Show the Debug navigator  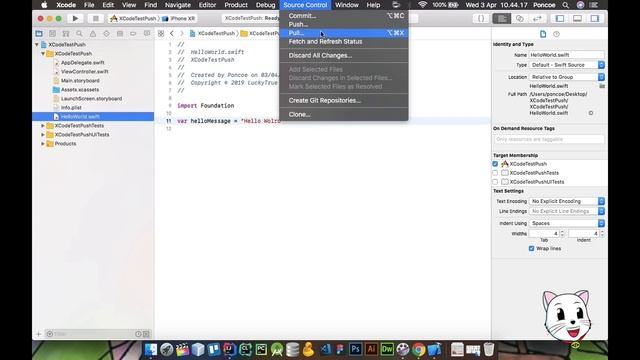[x=120, y=33]
